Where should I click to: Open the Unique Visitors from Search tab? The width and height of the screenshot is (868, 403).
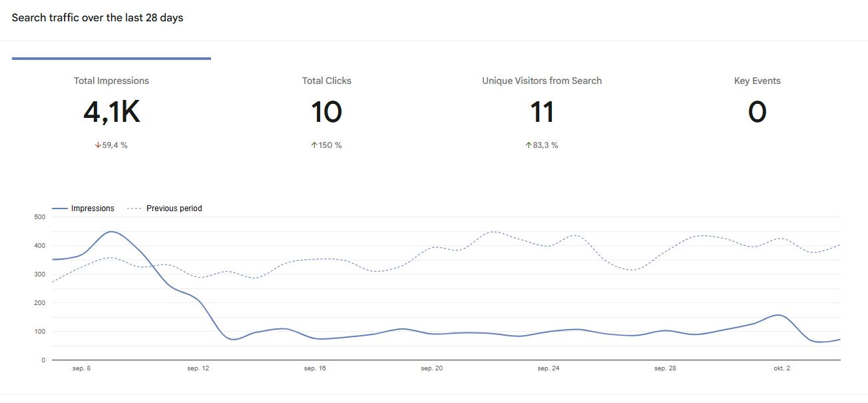click(x=542, y=81)
